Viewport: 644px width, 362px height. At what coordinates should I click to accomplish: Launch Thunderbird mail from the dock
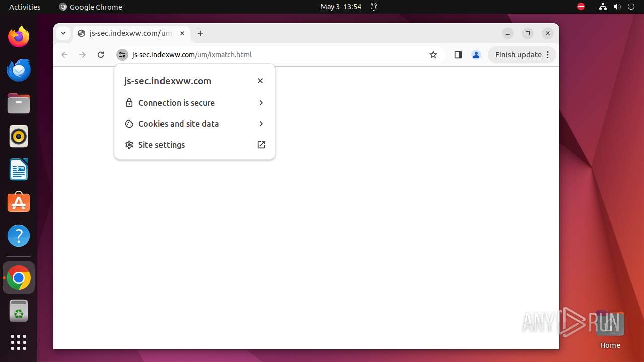pos(19,70)
